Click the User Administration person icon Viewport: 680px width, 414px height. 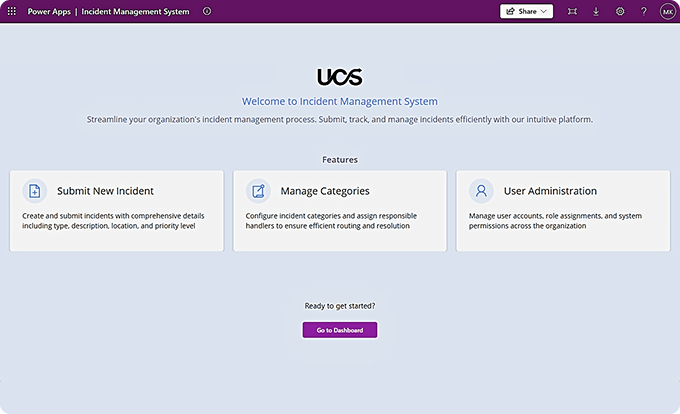pos(482,191)
